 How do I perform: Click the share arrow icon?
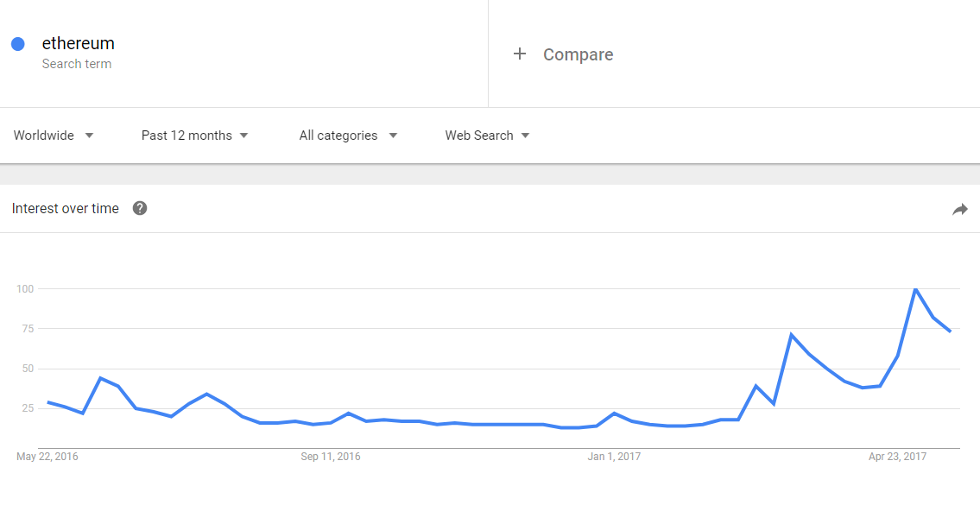(x=960, y=210)
